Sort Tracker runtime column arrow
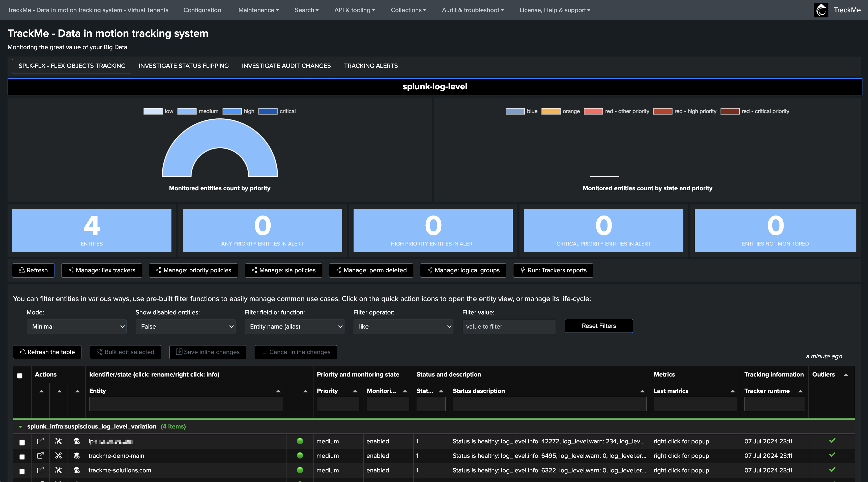 click(x=801, y=391)
